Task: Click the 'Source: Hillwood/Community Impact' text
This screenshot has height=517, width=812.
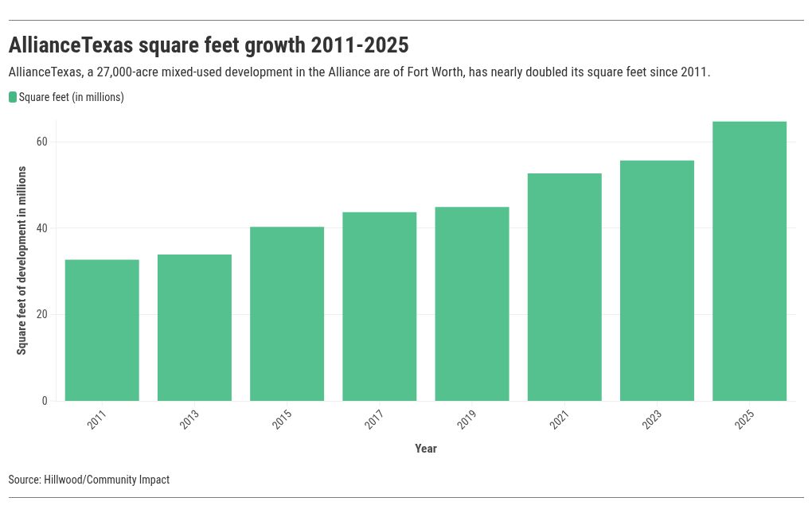Action: click(89, 480)
